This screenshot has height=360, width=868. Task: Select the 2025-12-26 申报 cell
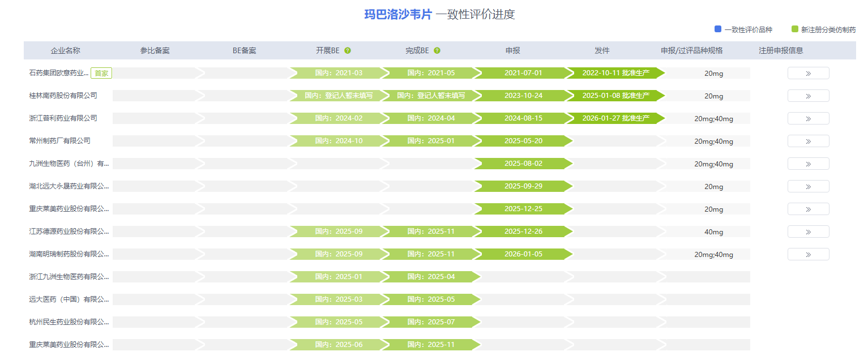[523, 232]
